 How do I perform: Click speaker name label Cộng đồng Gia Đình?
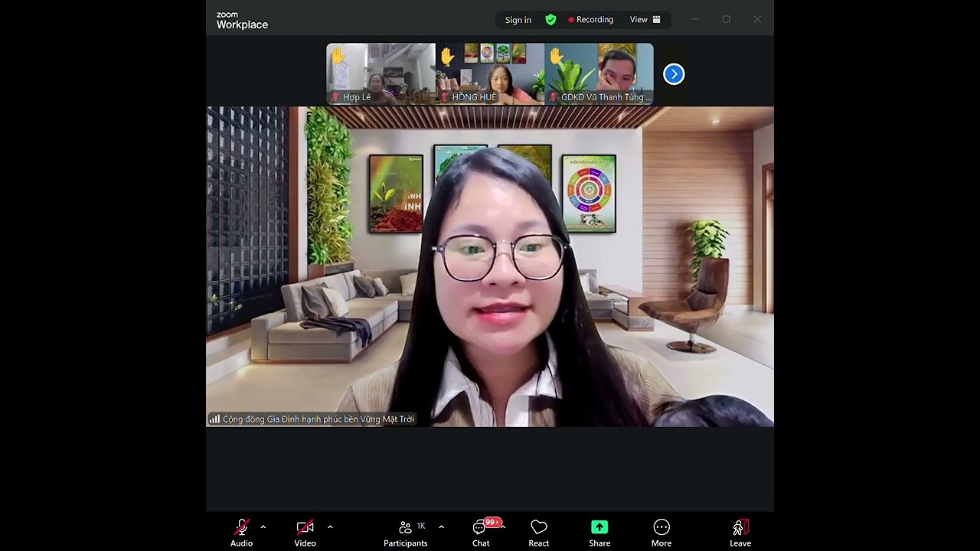318,419
